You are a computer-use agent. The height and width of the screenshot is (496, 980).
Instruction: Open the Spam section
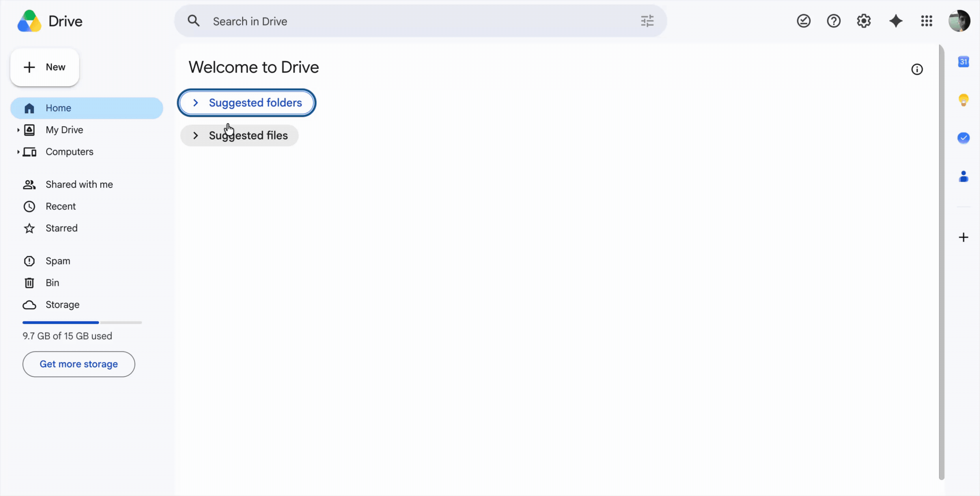57,261
